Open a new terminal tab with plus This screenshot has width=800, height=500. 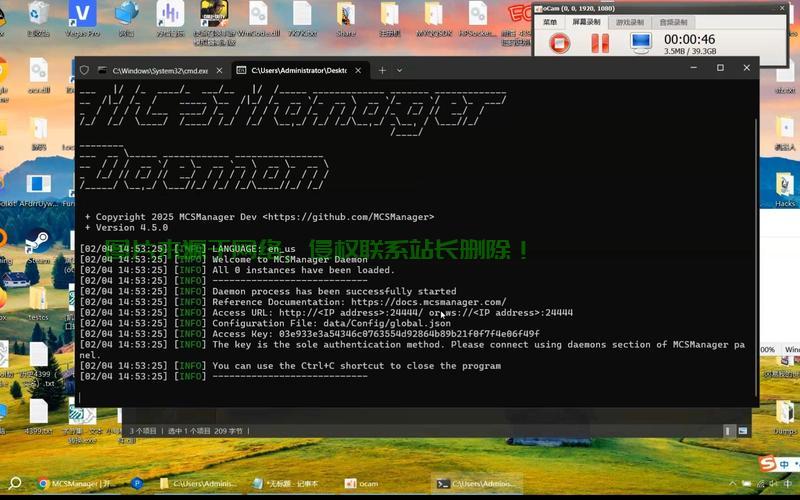382,70
